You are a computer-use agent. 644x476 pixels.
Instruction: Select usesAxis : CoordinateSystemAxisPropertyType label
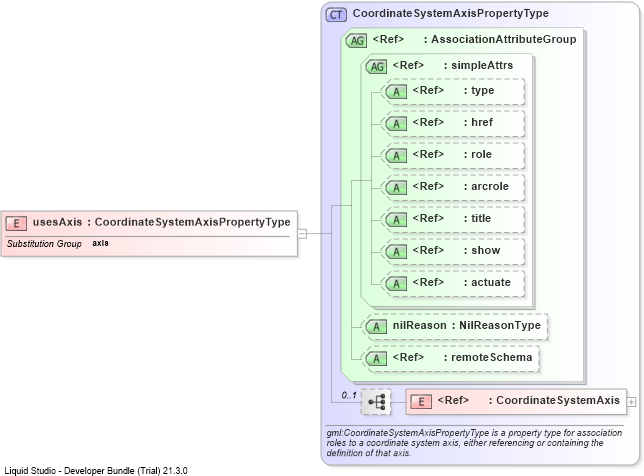point(161,222)
